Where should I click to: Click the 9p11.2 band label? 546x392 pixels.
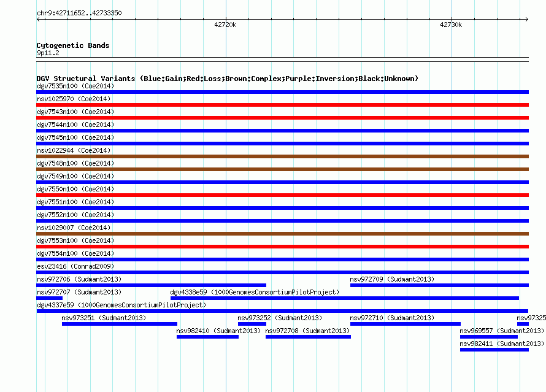(x=48, y=53)
